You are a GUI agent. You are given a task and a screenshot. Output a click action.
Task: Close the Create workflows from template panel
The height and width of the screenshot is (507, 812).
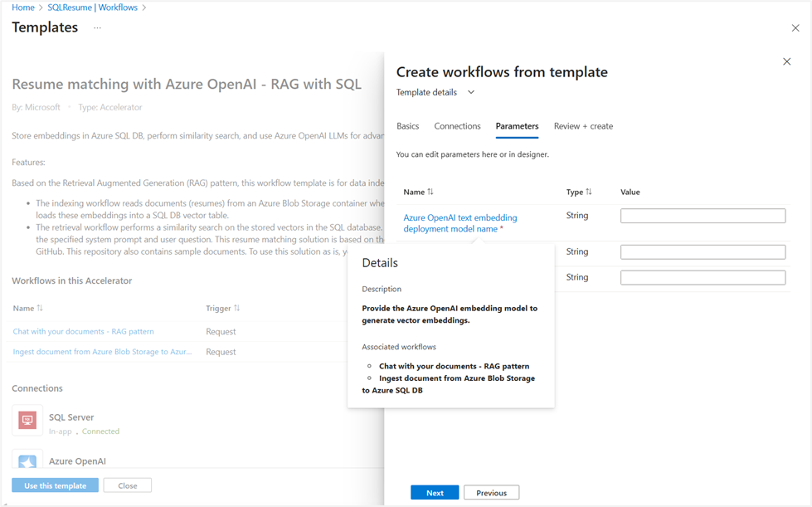[x=786, y=61]
